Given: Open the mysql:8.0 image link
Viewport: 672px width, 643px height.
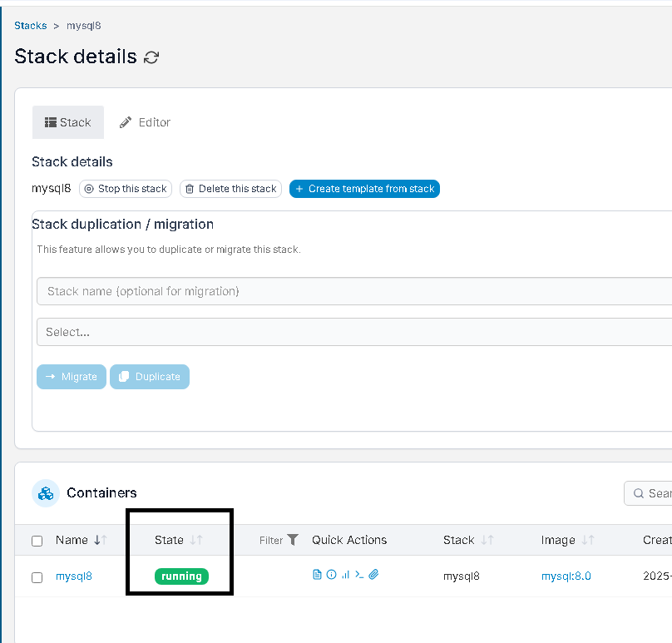Looking at the screenshot, I should point(566,576).
